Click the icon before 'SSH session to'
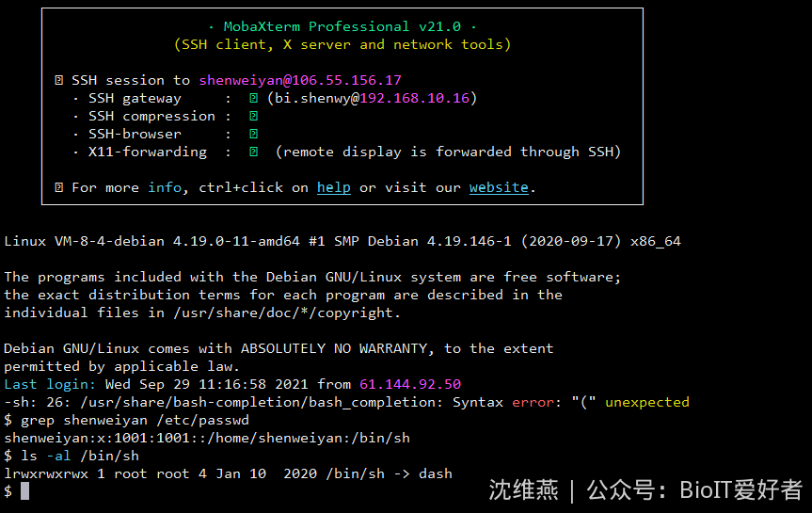 [59, 80]
